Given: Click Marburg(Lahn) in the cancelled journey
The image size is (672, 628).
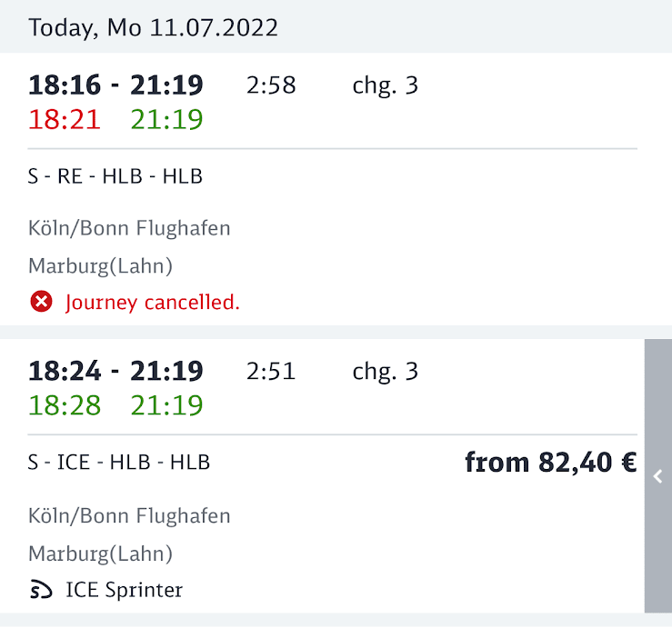Looking at the screenshot, I should point(100,266).
